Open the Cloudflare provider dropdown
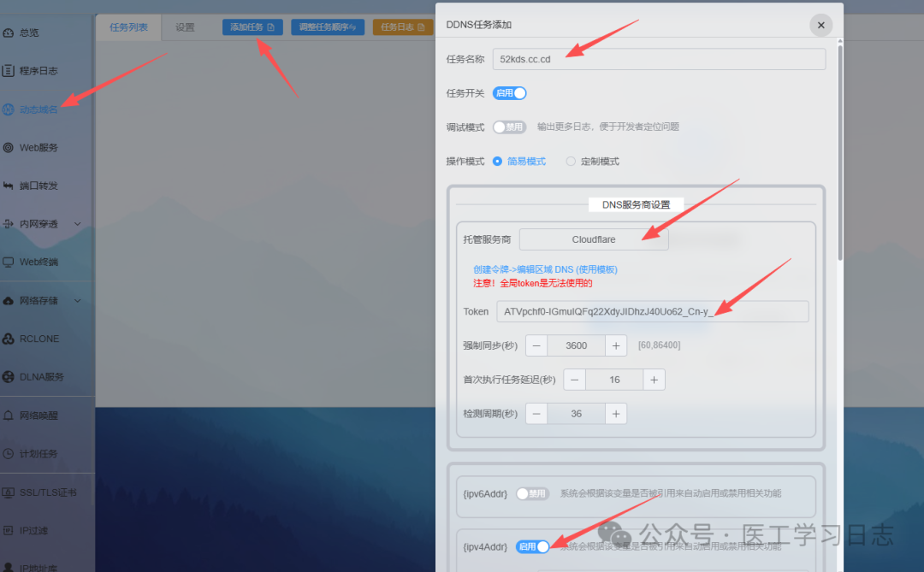This screenshot has width=924, height=572. click(x=593, y=239)
